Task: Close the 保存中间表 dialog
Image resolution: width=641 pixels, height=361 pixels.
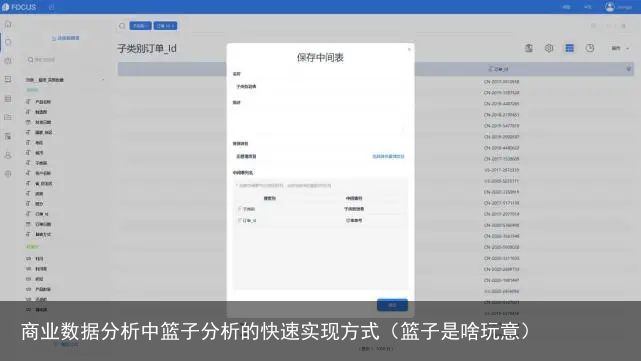Action: [409, 49]
